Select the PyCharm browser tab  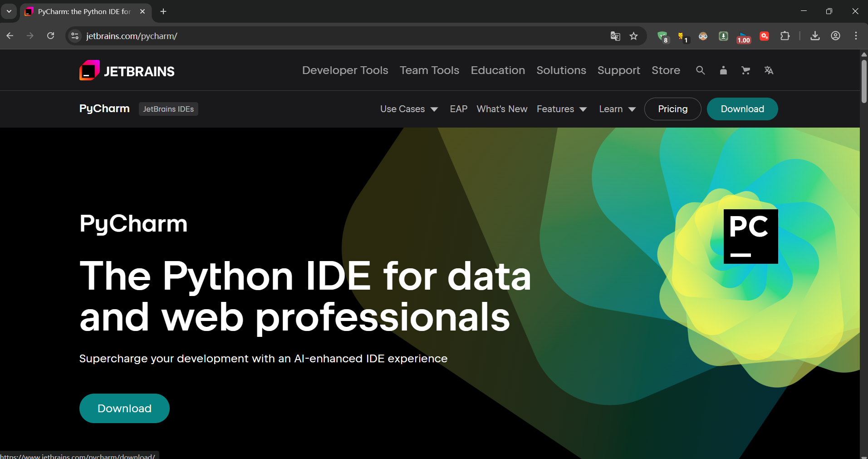coord(85,12)
